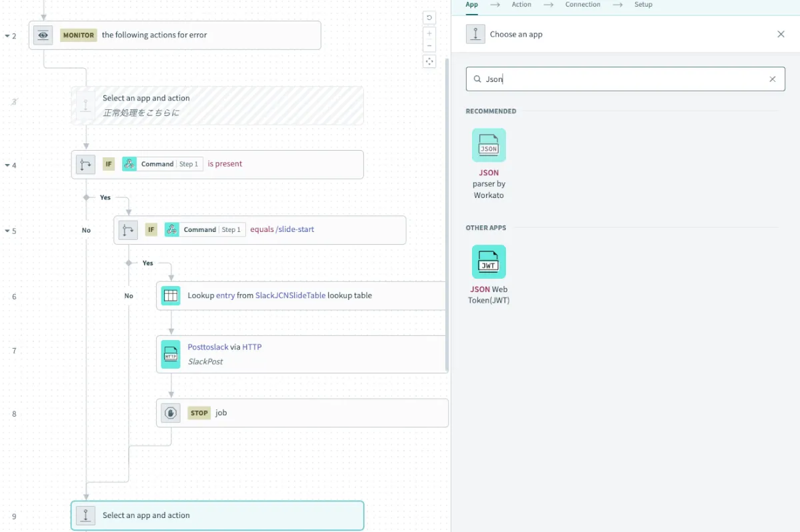Click the Yes branch label under step 4
This screenshot has height=532, width=800.
[105, 197]
